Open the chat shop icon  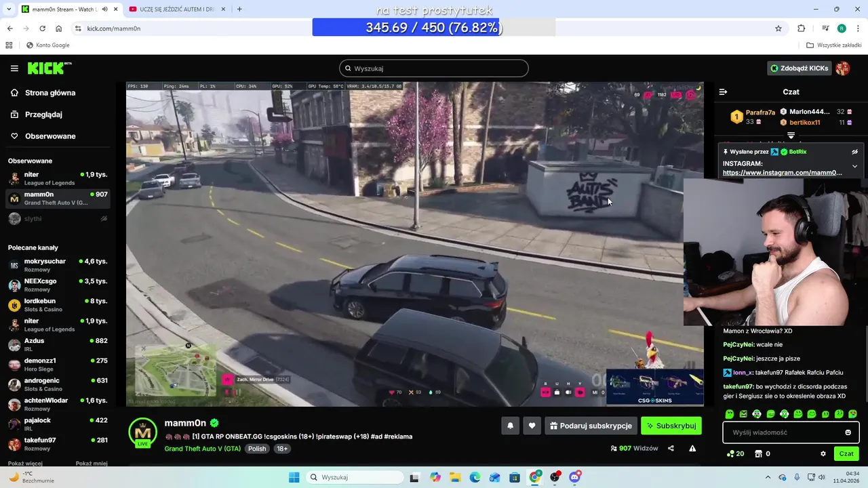pyautogui.click(x=759, y=453)
